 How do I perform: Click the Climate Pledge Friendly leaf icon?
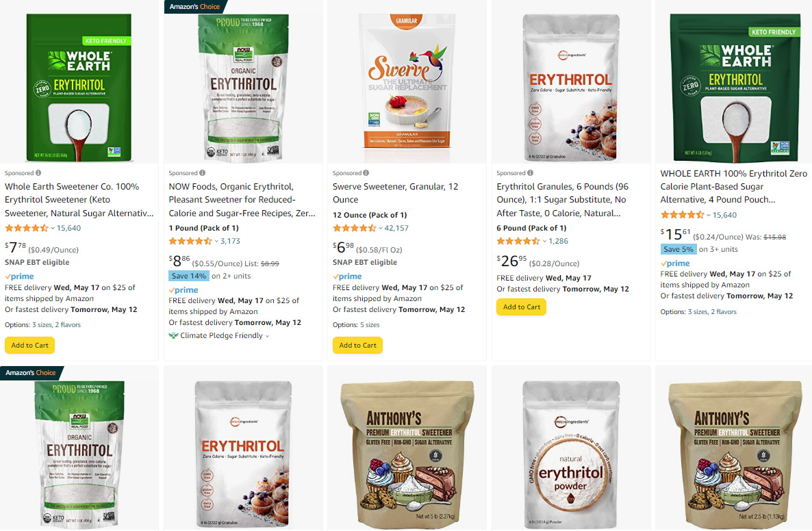pyautogui.click(x=173, y=335)
